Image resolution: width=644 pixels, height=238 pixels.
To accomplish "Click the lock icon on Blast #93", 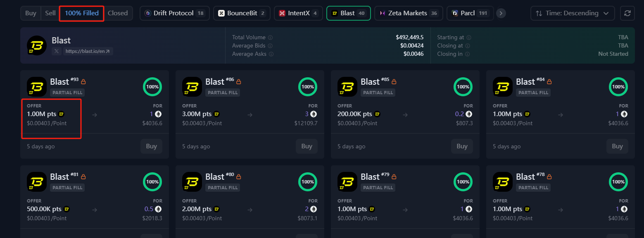I will (x=83, y=82).
